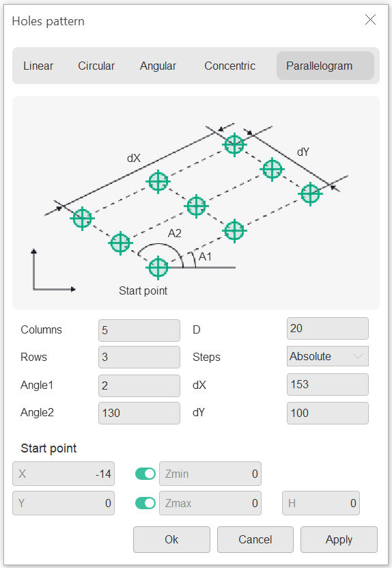This screenshot has height=568, width=392.
Task: Toggle the Zmin switch off
Action: 145,474
